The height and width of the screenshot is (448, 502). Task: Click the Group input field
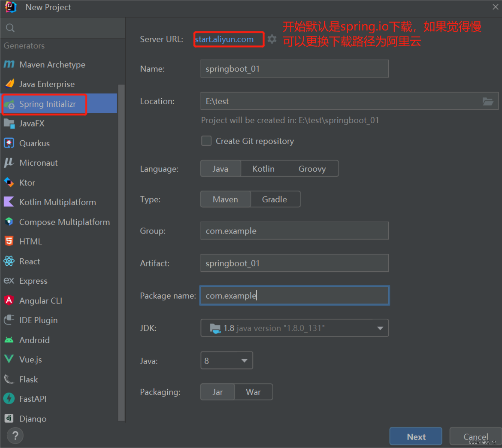click(x=294, y=231)
